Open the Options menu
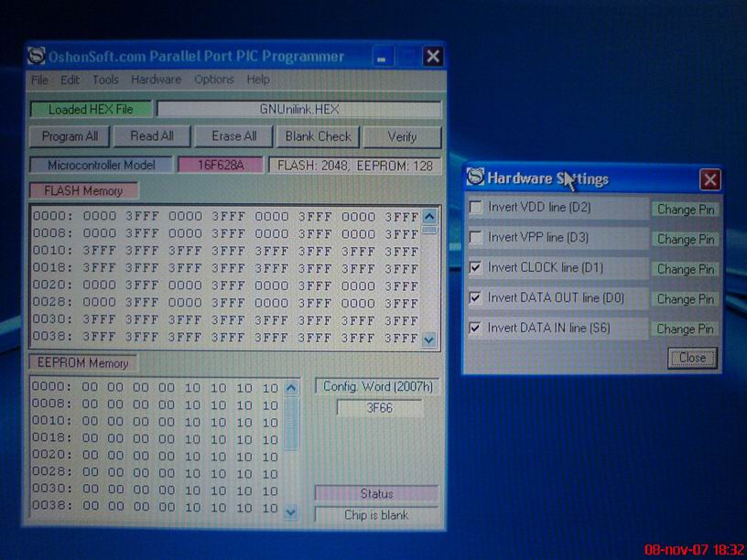Image resolution: width=747 pixels, height=560 pixels. 214,80
